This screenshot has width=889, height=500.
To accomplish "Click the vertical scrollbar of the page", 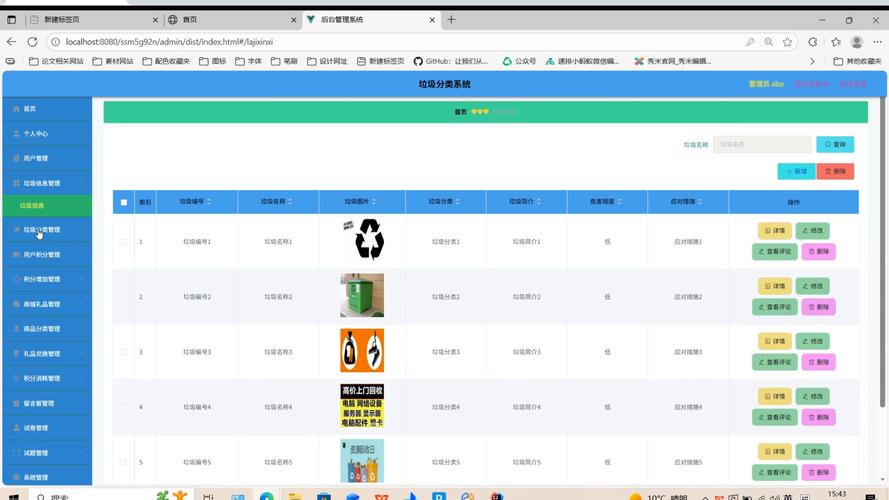I will click(x=882, y=252).
